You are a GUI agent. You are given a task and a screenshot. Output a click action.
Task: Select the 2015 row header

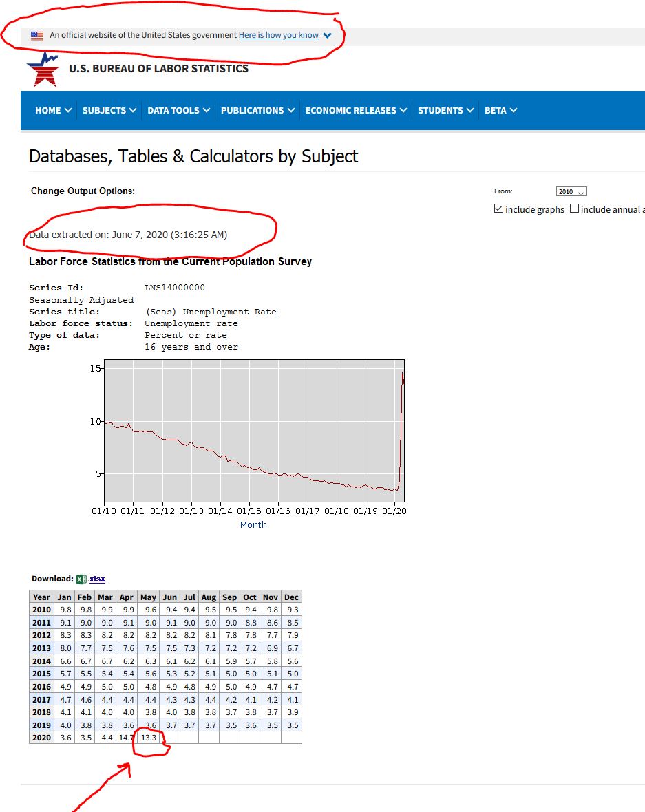pos(41,674)
